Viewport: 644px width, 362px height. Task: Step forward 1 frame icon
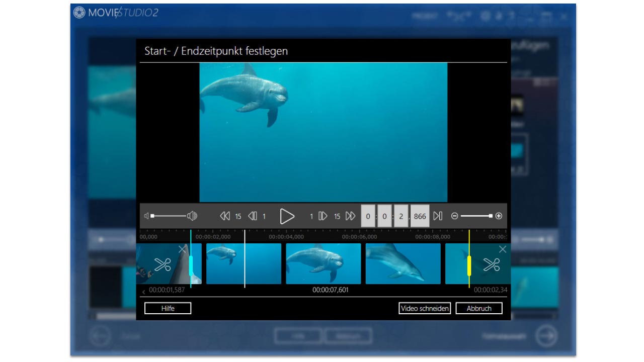323,216
